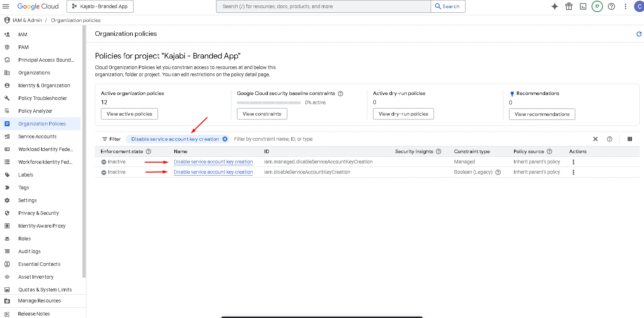Click the Filter icon label
This screenshot has height=318, width=644.
point(111,139)
